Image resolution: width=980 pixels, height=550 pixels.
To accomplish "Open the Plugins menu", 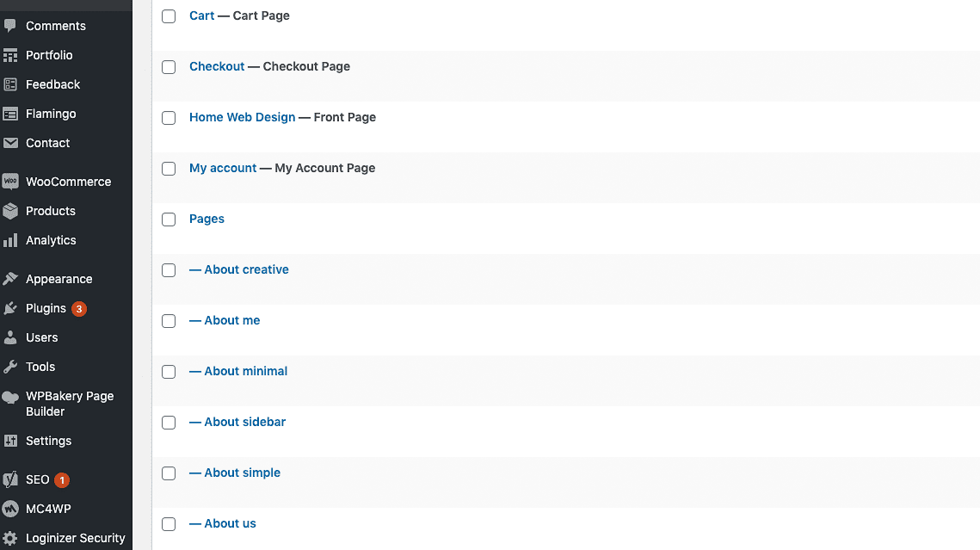I will [46, 308].
